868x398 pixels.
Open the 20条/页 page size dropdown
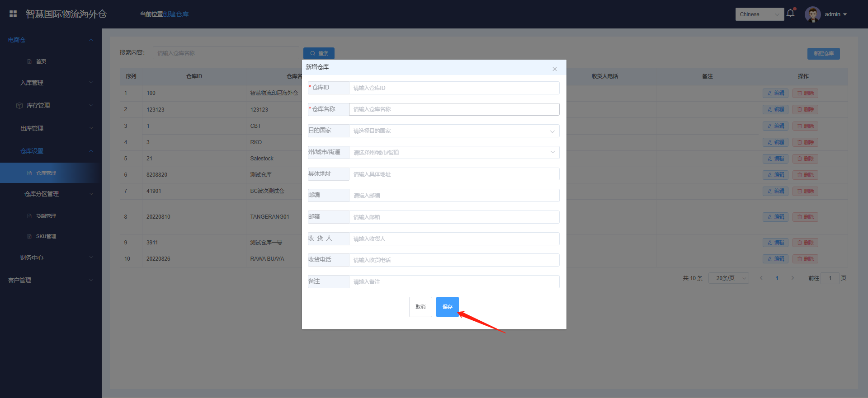pyautogui.click(x=728, y=278)
